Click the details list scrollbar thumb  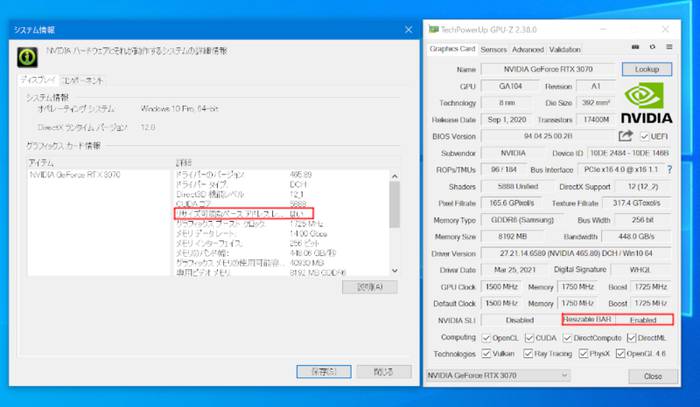(395, 204)
